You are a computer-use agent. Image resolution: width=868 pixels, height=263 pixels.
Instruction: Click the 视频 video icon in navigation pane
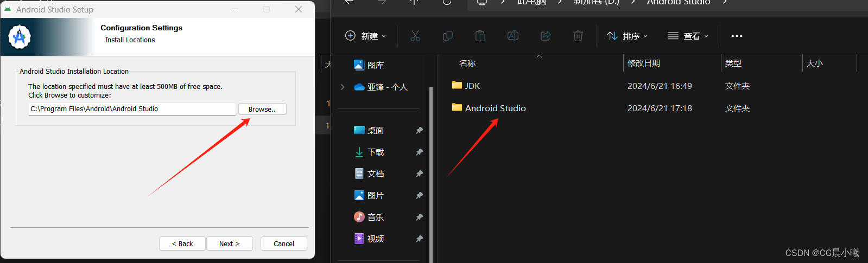pos(359,238)
